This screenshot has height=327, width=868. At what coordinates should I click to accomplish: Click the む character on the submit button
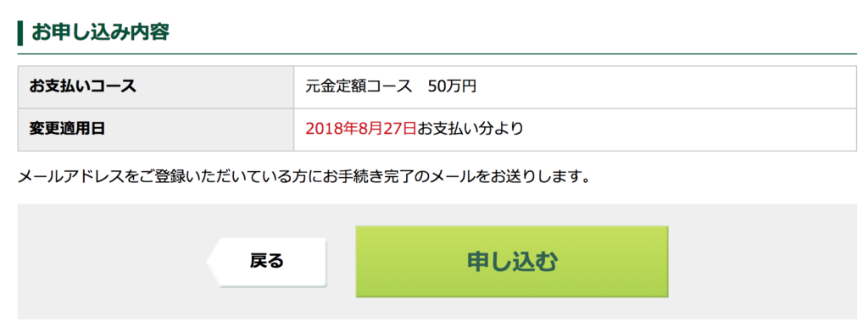546,262
